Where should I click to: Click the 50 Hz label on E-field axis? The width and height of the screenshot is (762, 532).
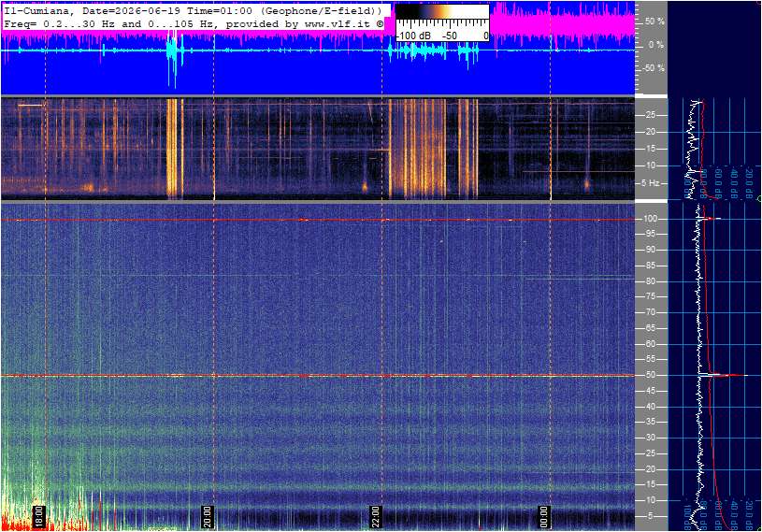click(x=650, y=375)
